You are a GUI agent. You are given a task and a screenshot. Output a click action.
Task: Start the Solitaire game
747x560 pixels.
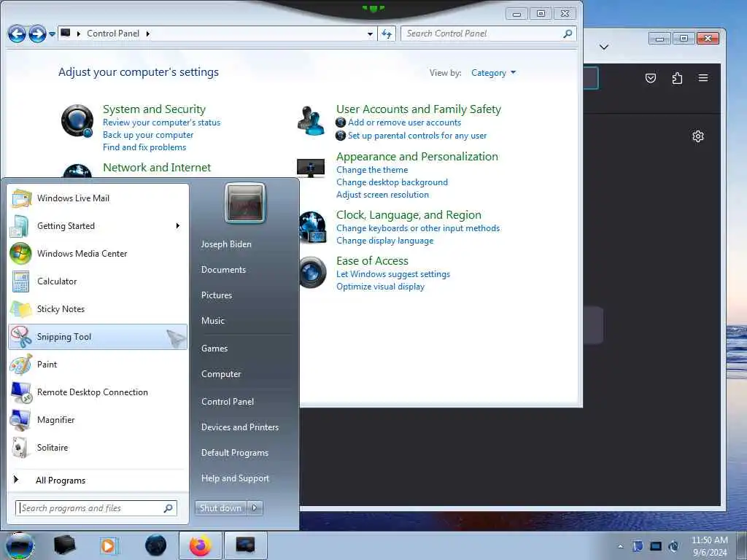[98, 447]
